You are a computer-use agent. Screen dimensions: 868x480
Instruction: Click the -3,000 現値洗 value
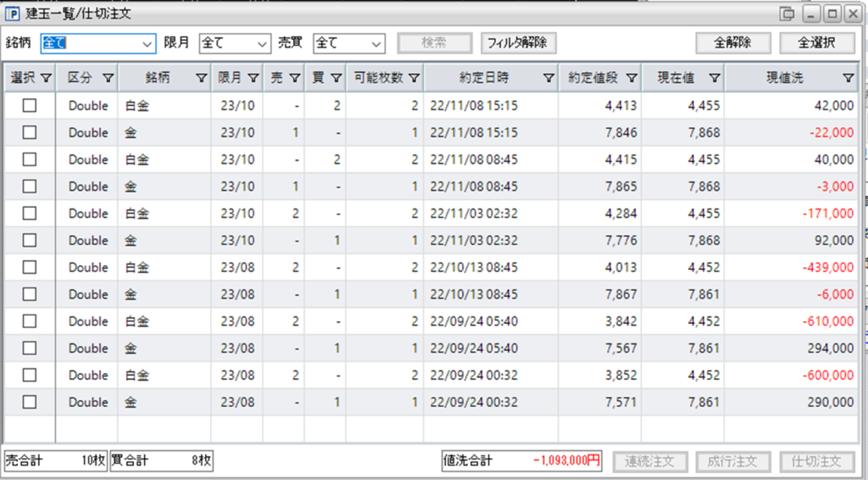pyautogui.click(x=835, y=186)
